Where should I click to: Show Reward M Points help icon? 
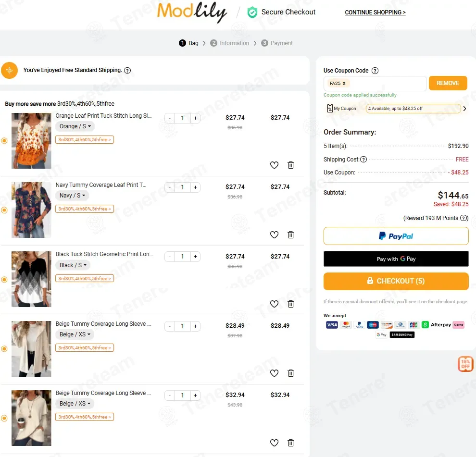point(463,218)
